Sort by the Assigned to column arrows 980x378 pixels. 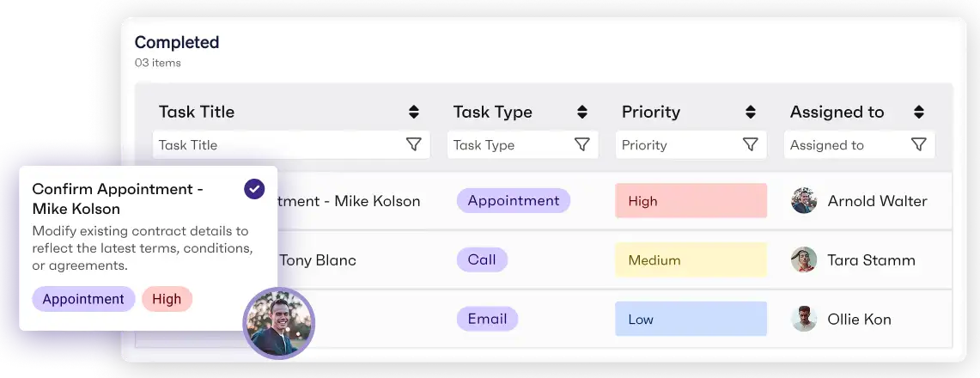coord(918,112)
